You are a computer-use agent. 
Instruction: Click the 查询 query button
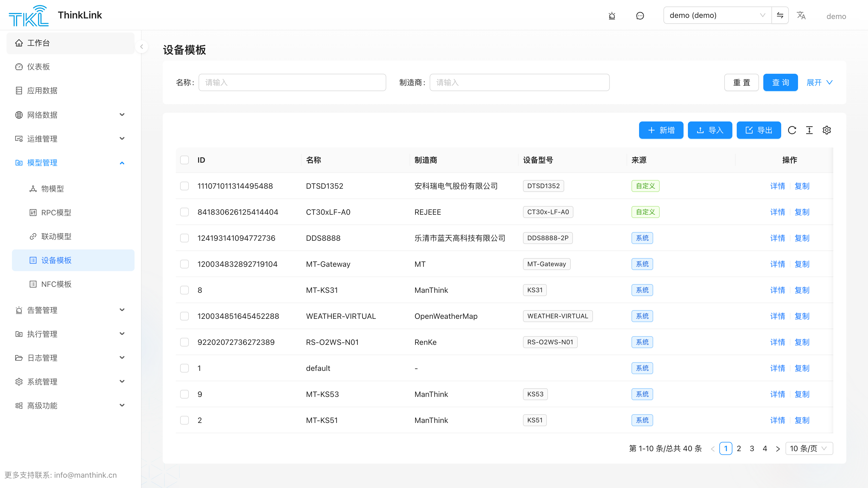click(x=780, y=82)
